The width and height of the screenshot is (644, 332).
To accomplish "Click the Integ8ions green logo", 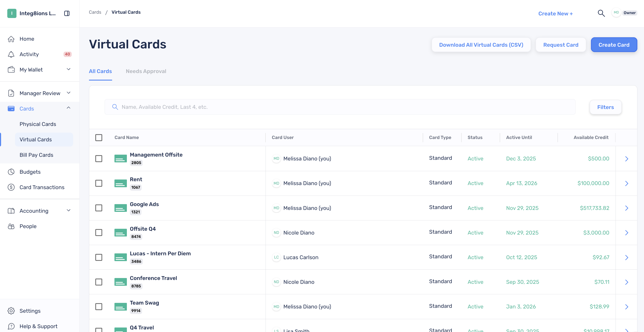I will pos(12,13).
